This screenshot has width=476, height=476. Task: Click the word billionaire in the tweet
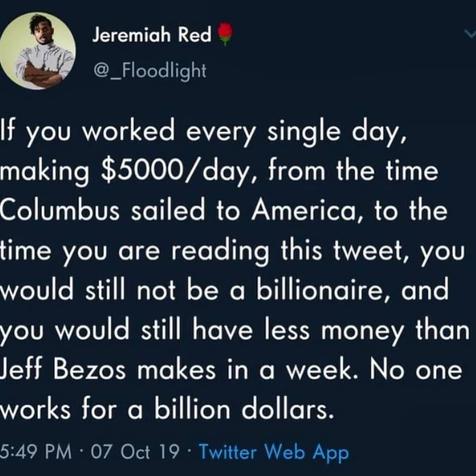[x=322, y=290]
